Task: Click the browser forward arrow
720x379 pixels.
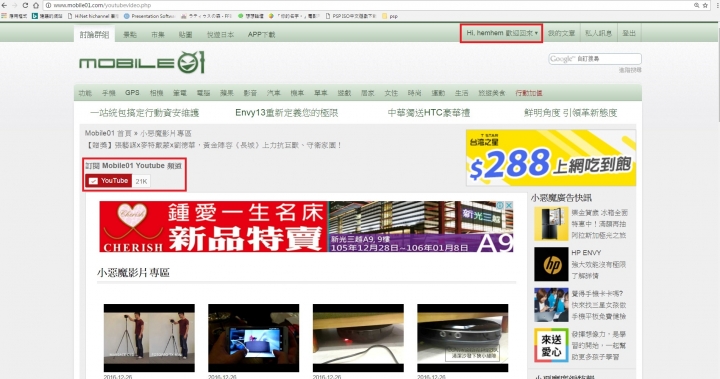Action: click(15, 5)
